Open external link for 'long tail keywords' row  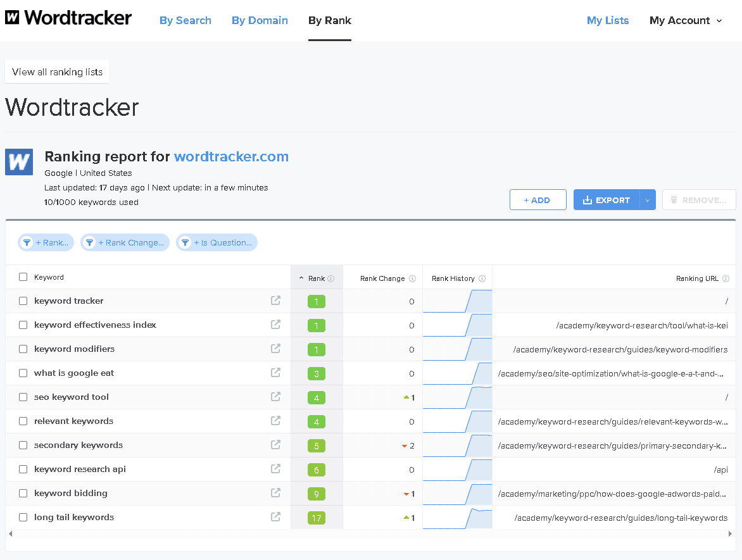point(275,517)
